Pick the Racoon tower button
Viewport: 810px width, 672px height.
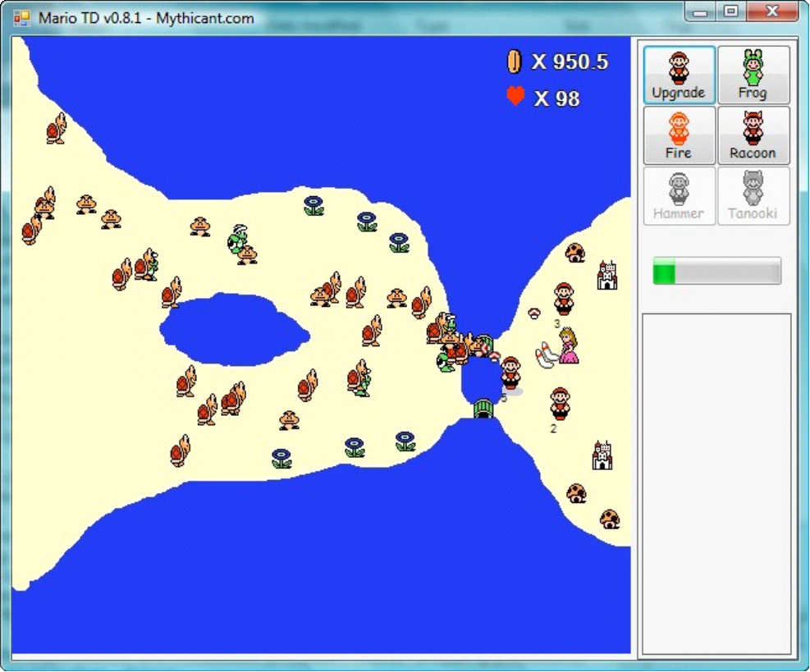pos(753,135)
